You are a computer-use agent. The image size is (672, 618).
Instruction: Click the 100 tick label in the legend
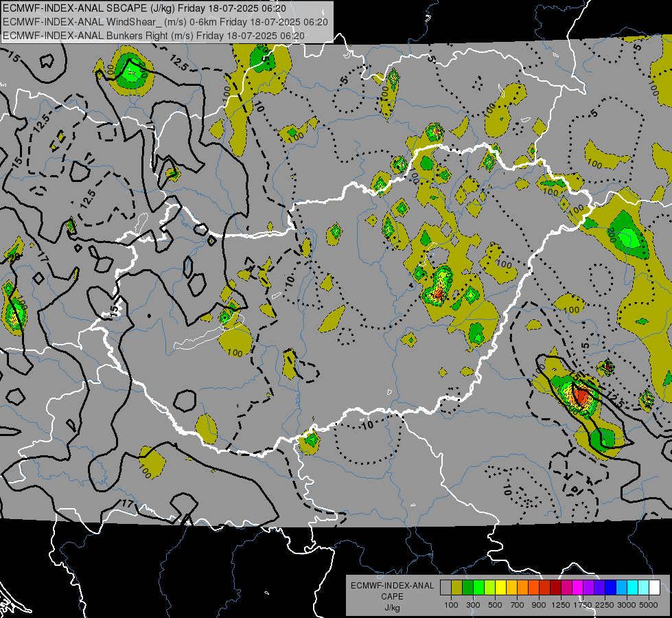pyautogui.click(x=451, y=605)
